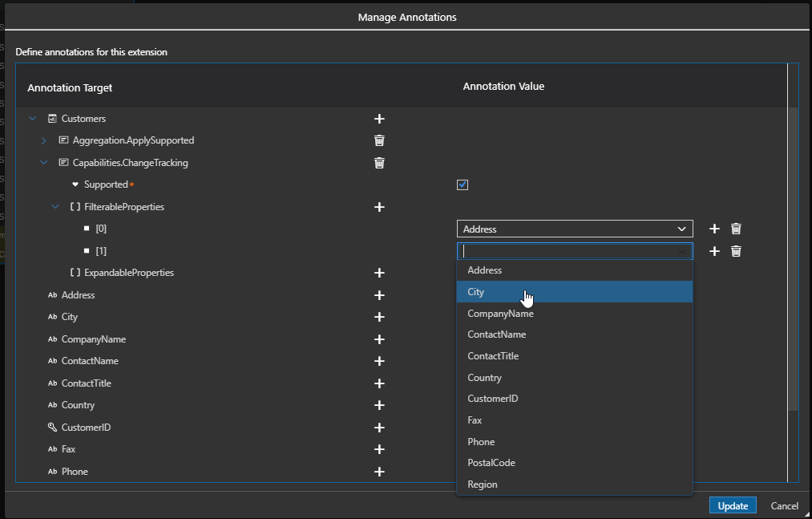Select the Supported property row
This screenshot has height=519, width=812.
[106, 184]
